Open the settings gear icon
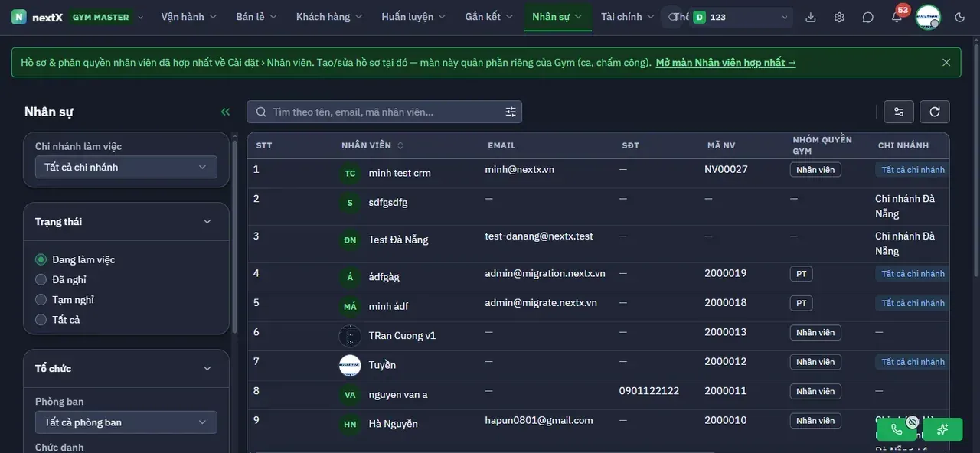The image size is (980, 453). [839, 17]
